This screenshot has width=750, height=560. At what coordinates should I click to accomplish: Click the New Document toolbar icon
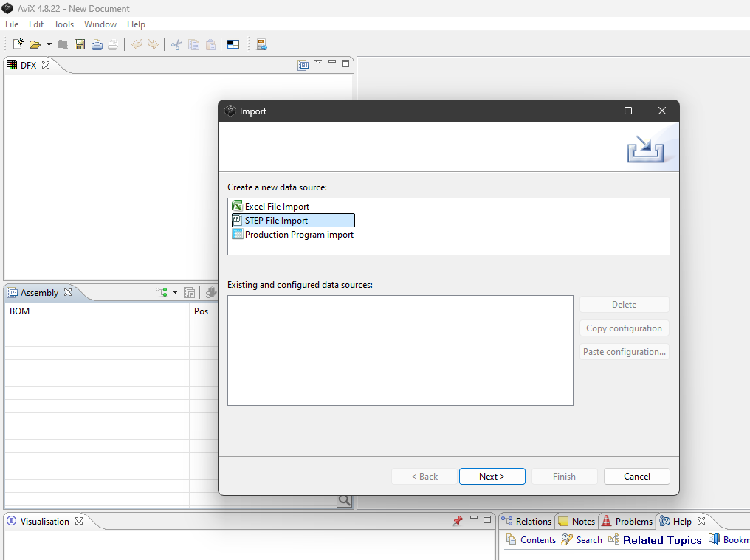[17, 44]
